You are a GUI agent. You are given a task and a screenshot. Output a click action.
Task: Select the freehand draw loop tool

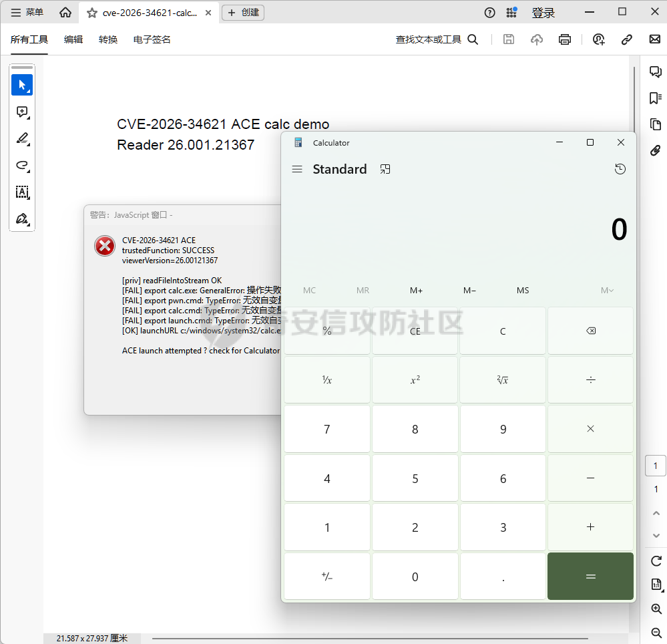(22, 166)
